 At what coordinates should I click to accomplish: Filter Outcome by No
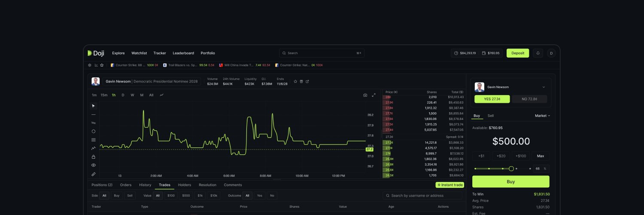[x=271, y=196]
